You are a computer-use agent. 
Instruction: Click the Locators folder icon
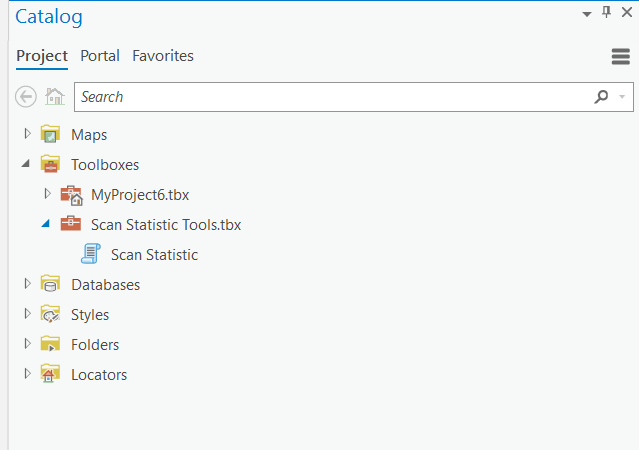coord(50,374)
